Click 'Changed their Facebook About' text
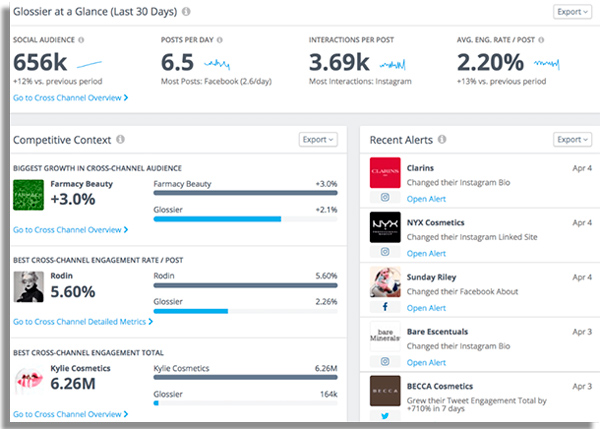This screenshot has height=429, width=600. tap(462, 292)
